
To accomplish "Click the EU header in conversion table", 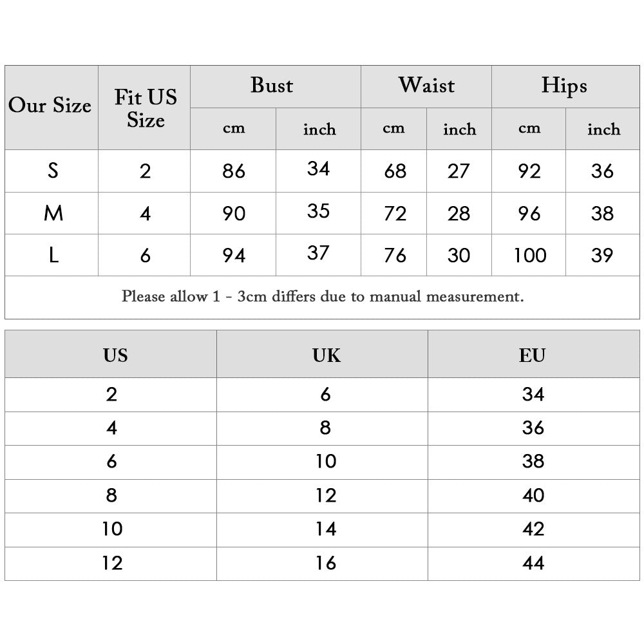I will click(x=533, y=355).
